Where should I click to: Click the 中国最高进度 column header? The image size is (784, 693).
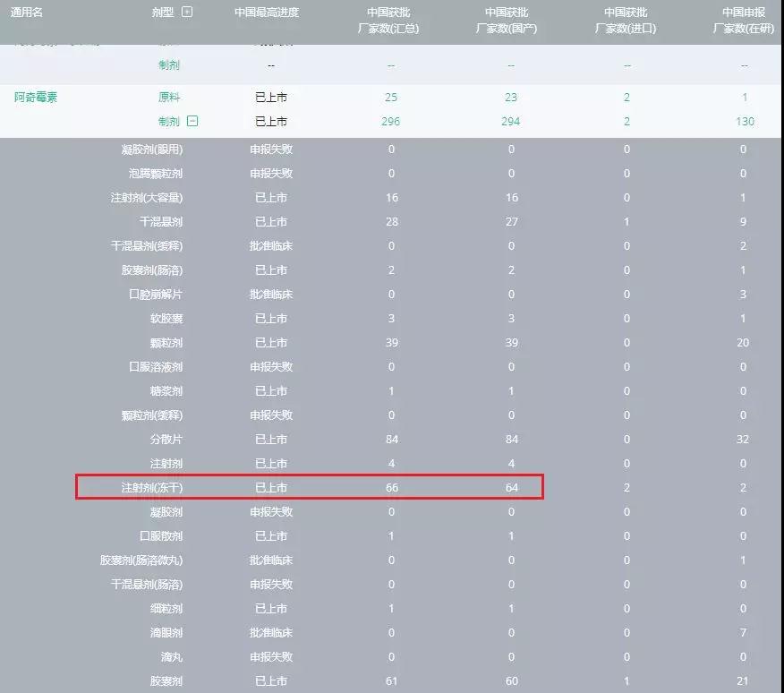267,13
